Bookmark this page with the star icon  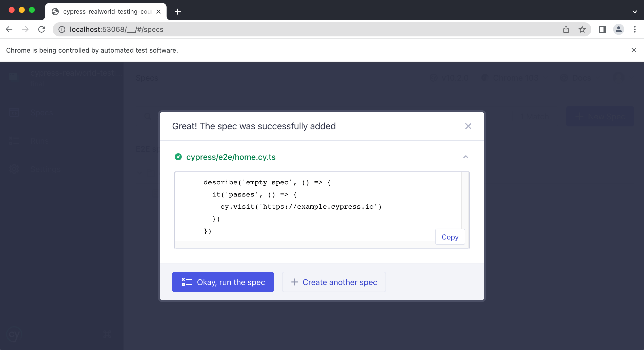(582, 30)
